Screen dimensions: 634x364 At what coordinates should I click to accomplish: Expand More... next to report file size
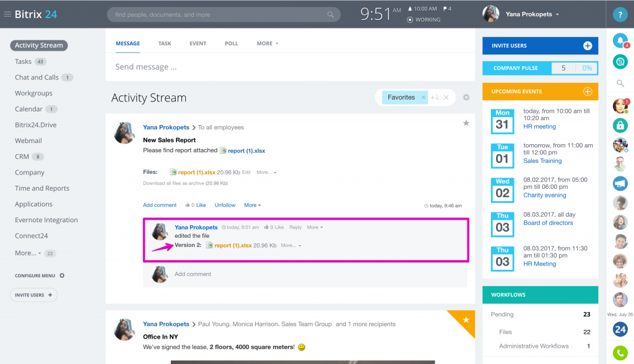(266, 172)
